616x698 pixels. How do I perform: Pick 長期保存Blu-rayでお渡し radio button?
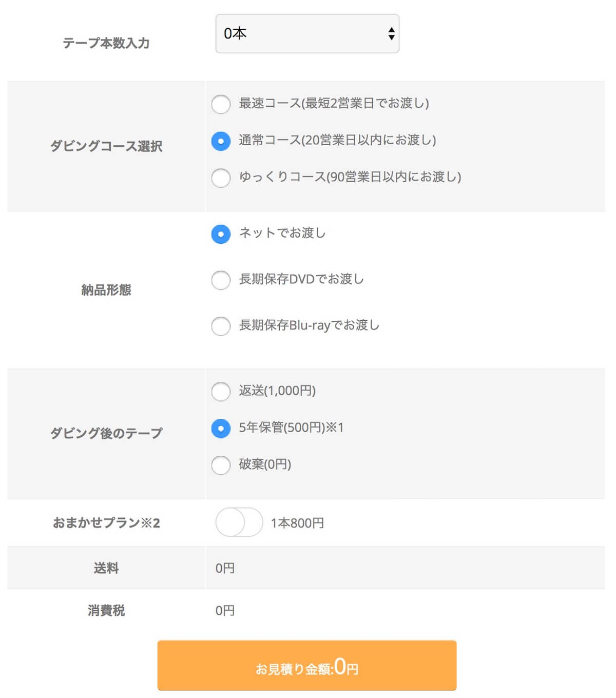(221, 326)
